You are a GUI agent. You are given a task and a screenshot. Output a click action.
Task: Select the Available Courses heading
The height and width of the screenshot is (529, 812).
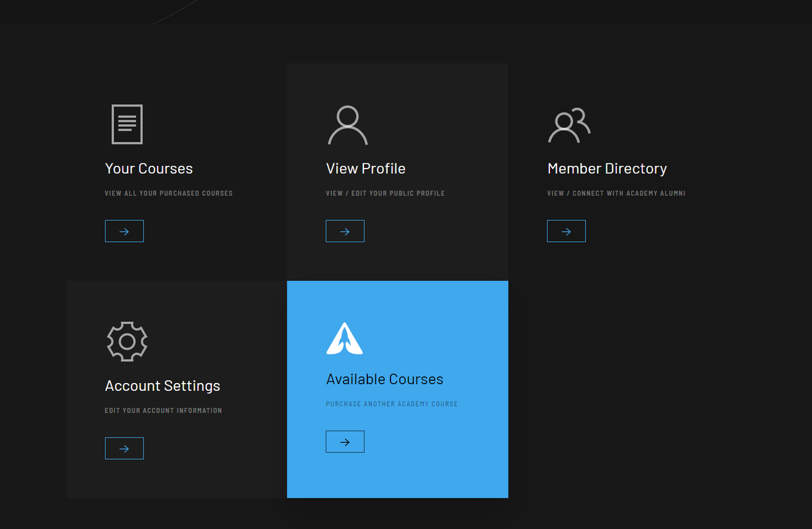pos(384,379)
